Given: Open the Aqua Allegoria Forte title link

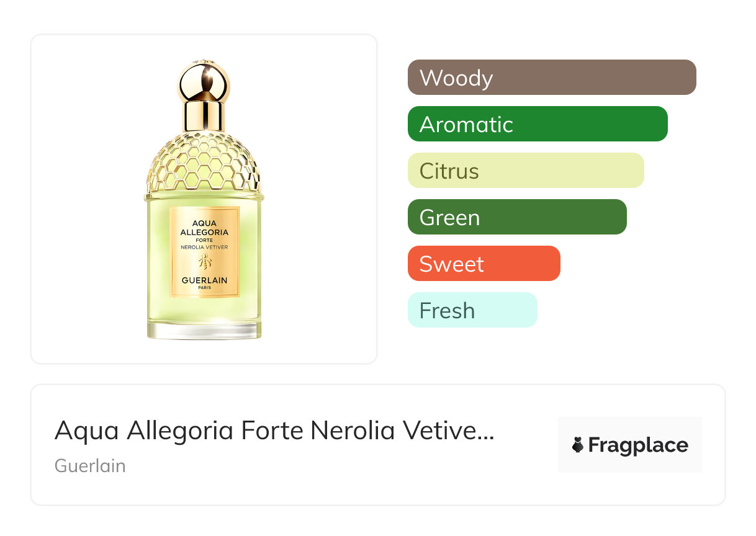Looking at the screenshot, I should pyautogui.click(x=274, y=430).
